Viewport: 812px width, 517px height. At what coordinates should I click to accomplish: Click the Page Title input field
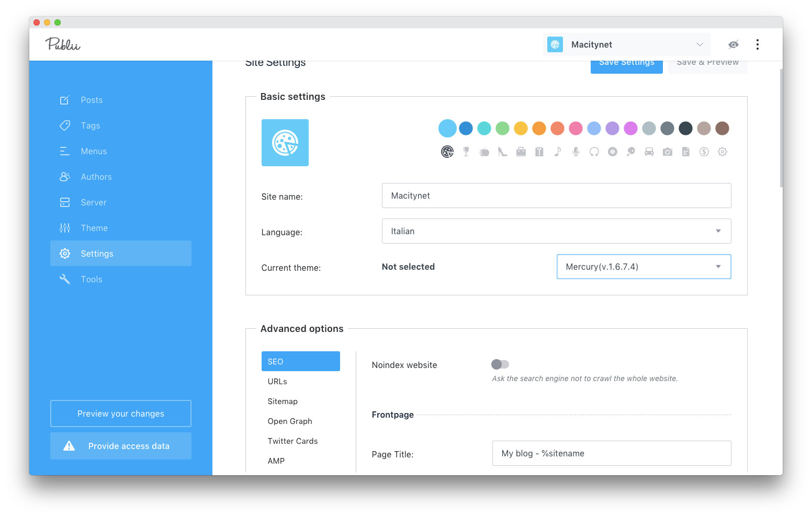612,453
